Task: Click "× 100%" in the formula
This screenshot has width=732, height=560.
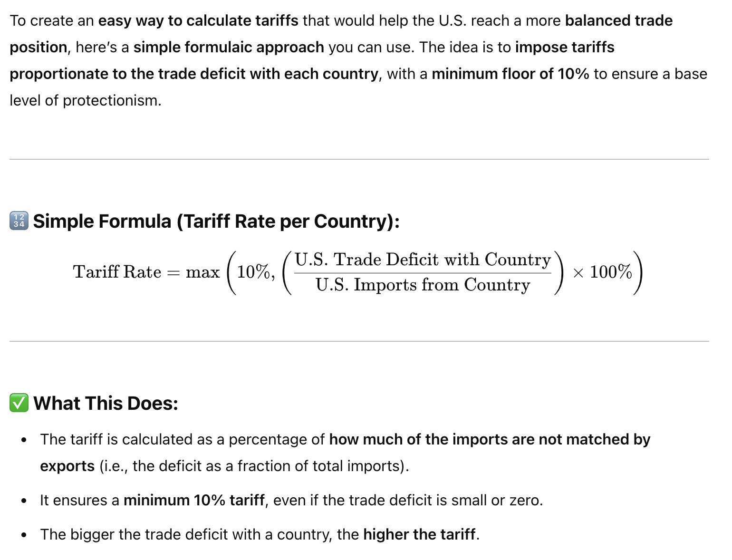Action: click(602, 272)
